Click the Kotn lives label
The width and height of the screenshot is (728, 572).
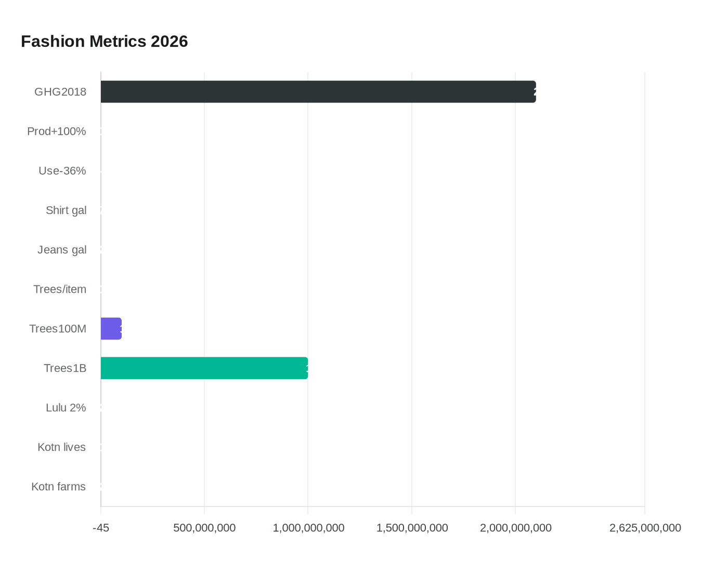[61, 447]
